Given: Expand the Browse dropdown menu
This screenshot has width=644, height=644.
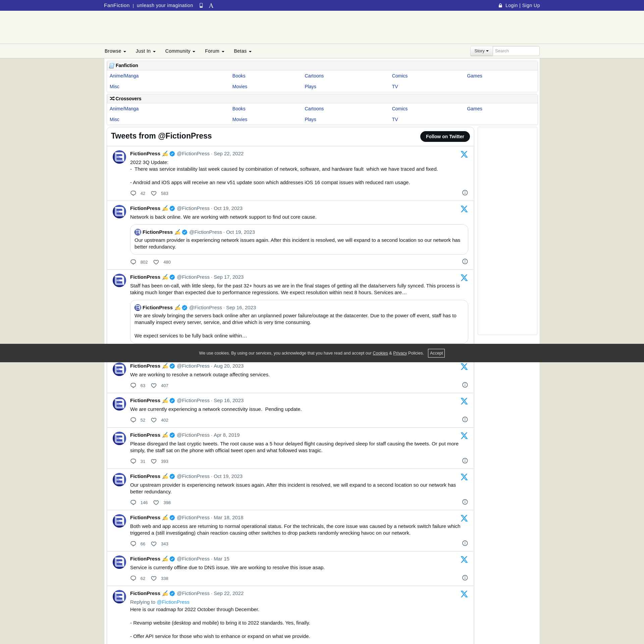Looking at the screenshot, I should [114, 51].
